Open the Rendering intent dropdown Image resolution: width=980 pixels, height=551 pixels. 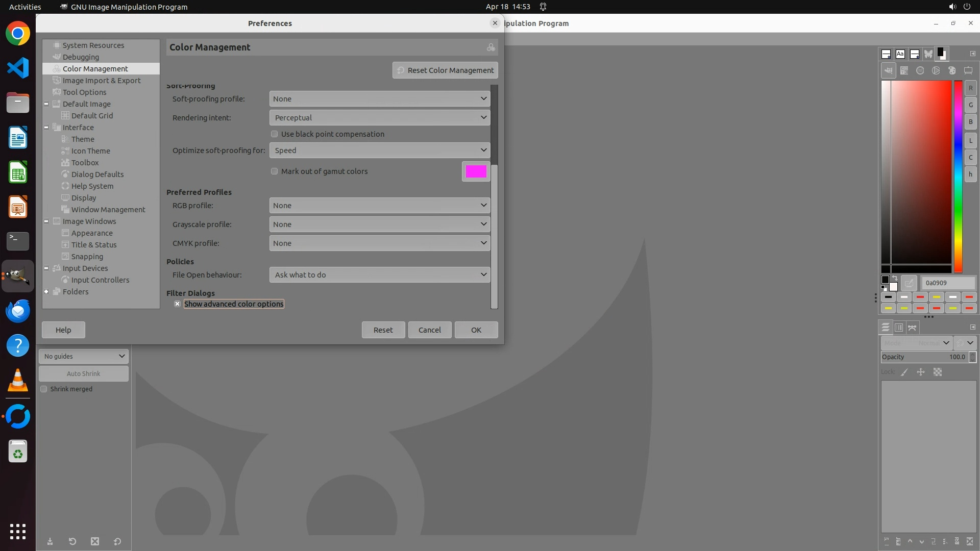(379, 118)
